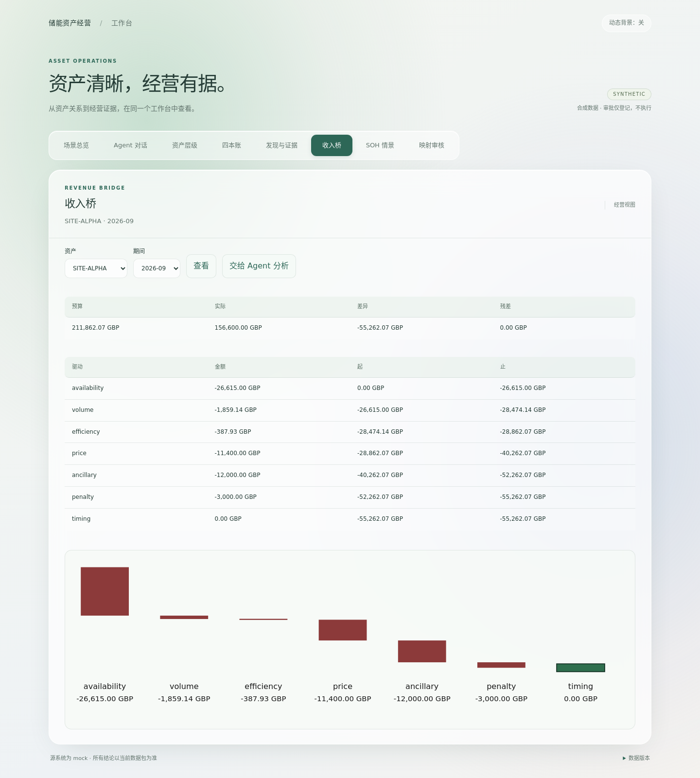
Task: Click the price row amount -11,400.00 GBP in the table
Action: tap(238, 453)
